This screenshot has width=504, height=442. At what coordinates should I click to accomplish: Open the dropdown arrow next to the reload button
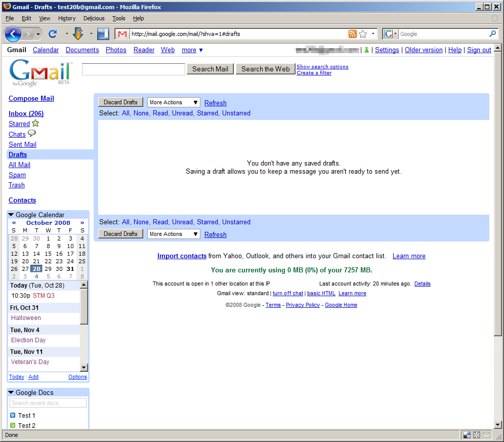[x=66, y=33]
